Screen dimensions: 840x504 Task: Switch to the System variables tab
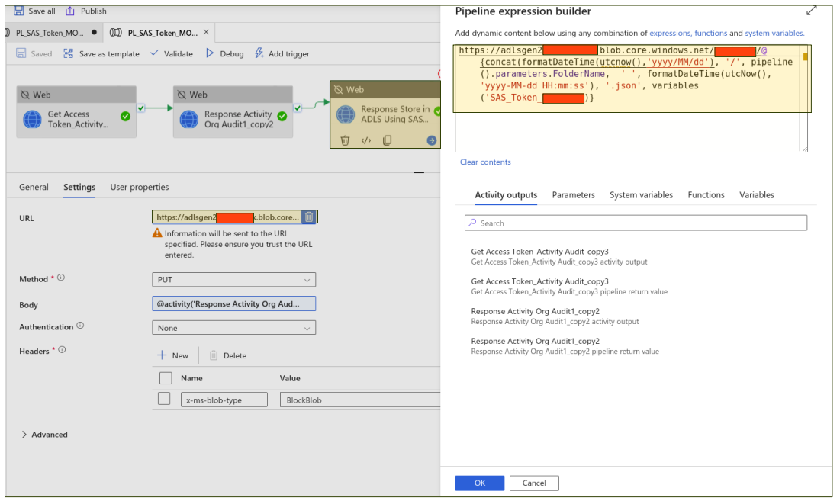(641, 195)
